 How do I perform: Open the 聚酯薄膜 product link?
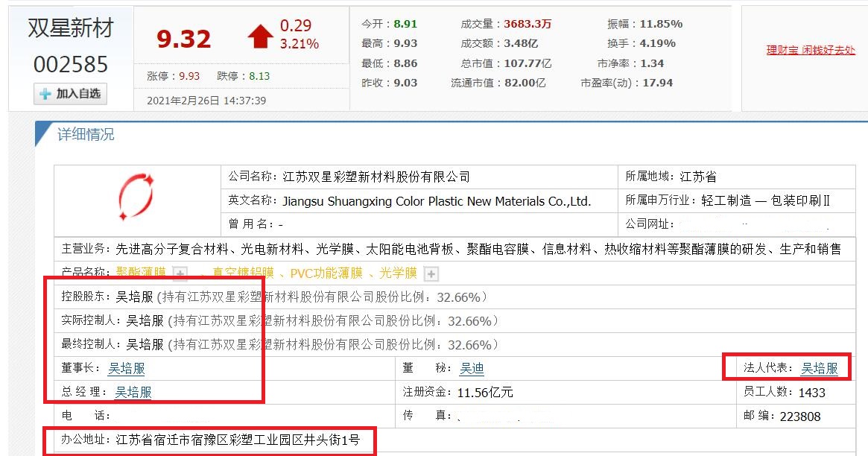(141, 273)
